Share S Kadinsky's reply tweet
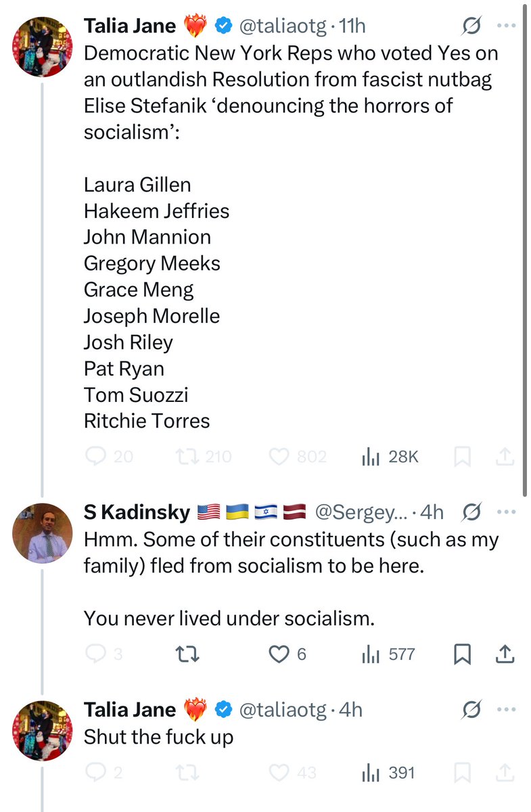Screen dimensions: 531x812 point(505,654)
